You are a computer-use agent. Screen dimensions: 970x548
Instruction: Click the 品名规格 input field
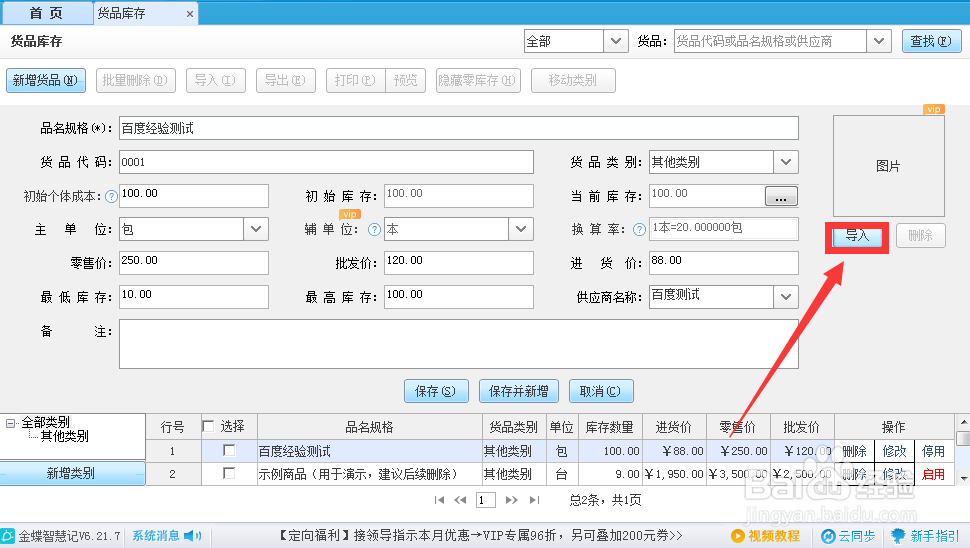click(x=458, y=128)
